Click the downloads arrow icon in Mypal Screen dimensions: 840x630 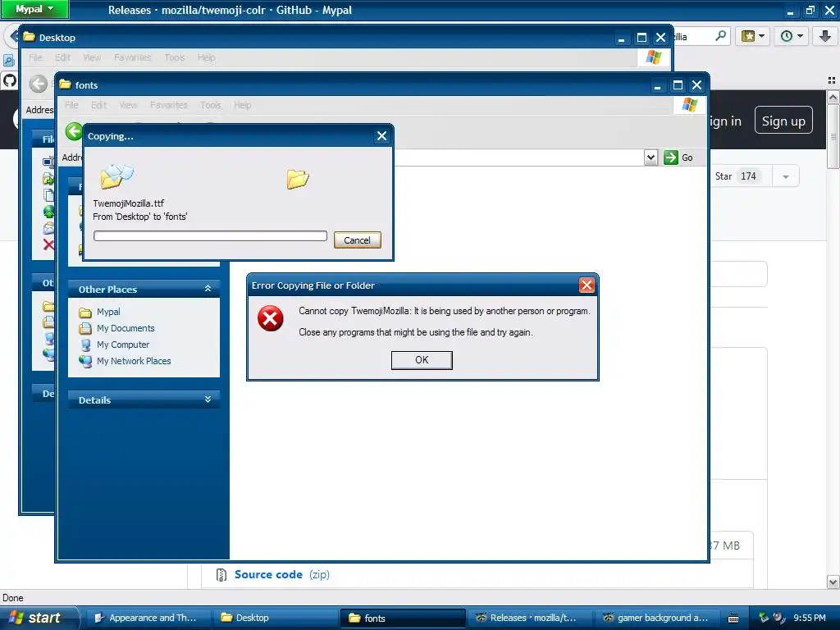824,36
